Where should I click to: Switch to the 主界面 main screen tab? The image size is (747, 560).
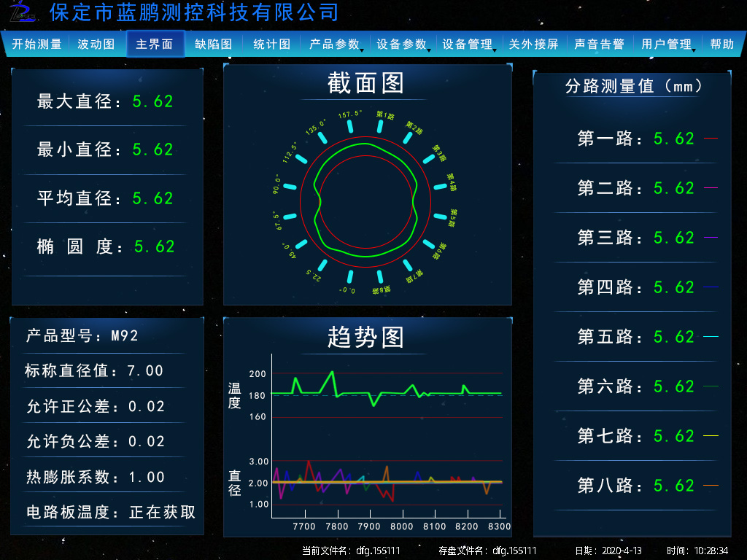coord(155,44)
